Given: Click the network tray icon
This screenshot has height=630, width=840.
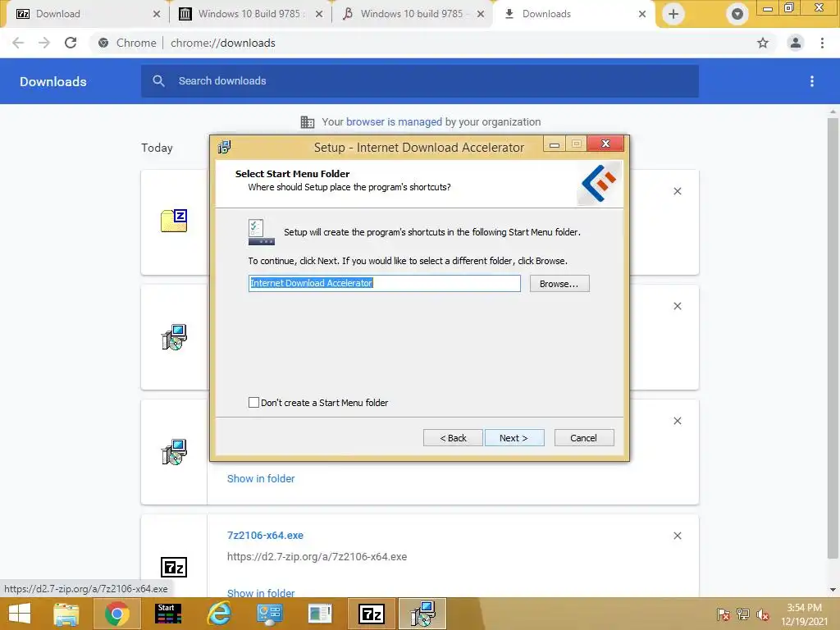Looking at the screenshot, I should click(743, 614).
